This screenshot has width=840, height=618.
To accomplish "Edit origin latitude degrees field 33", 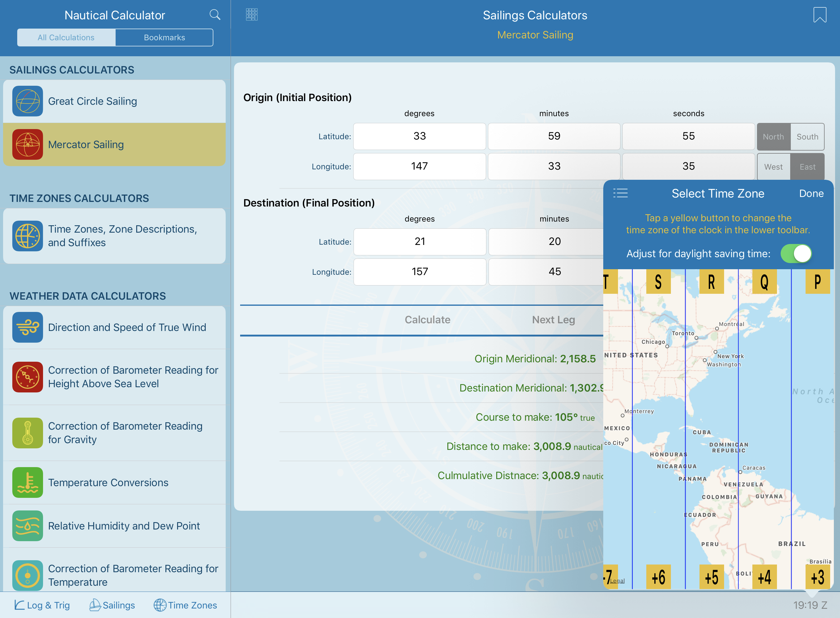I will pyautogui.click(x=419, y=136).
